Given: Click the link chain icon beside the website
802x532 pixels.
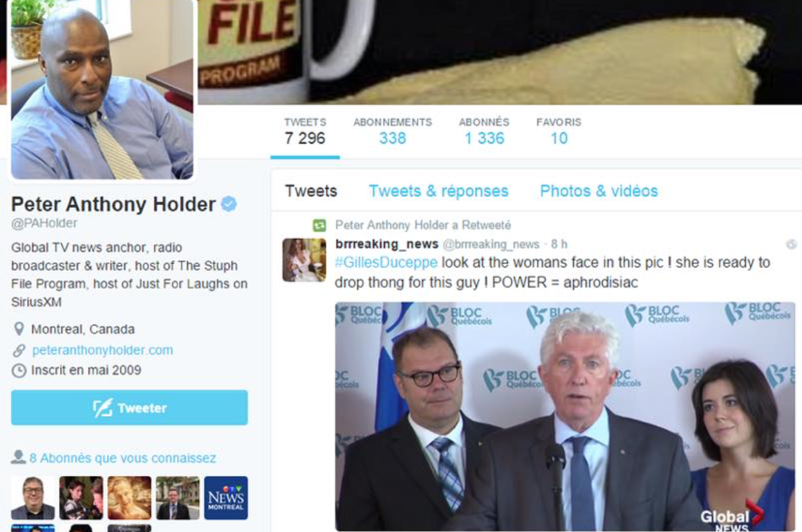Looking at the screenshot, I should (19, 350).
